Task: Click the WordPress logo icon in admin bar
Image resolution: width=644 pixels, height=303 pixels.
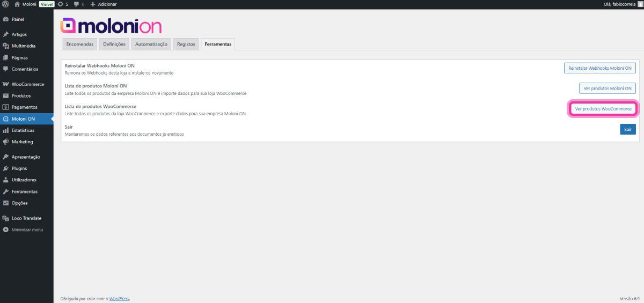Action: pyautogui.click(x=5, y=4)
